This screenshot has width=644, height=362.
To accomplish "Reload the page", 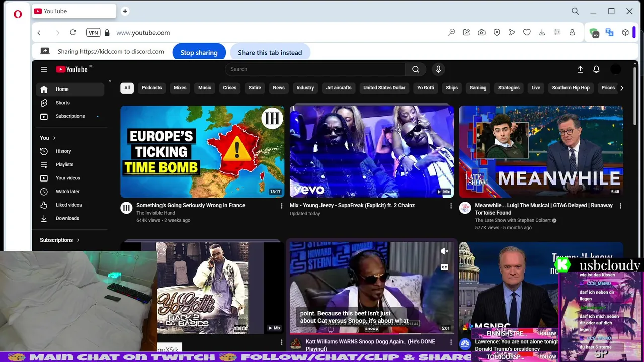I will click(x=73, y=32).
